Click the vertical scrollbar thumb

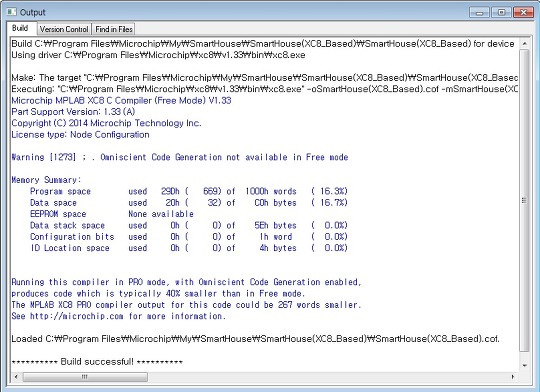tap(524, 200)
